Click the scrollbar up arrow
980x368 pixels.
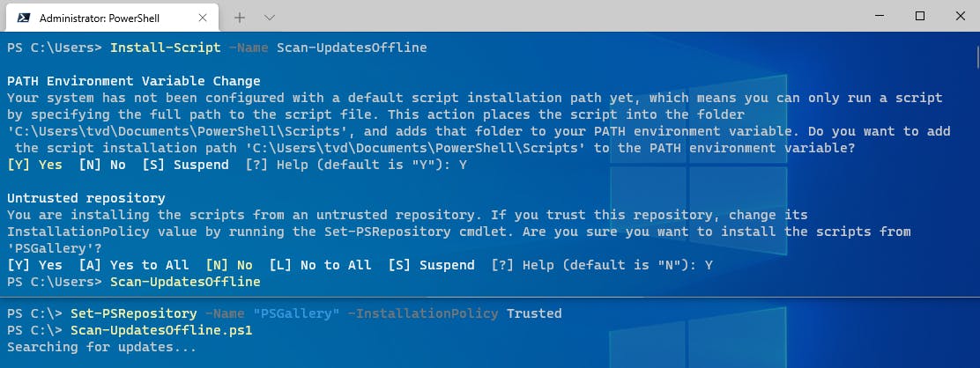tap(975, 39)
